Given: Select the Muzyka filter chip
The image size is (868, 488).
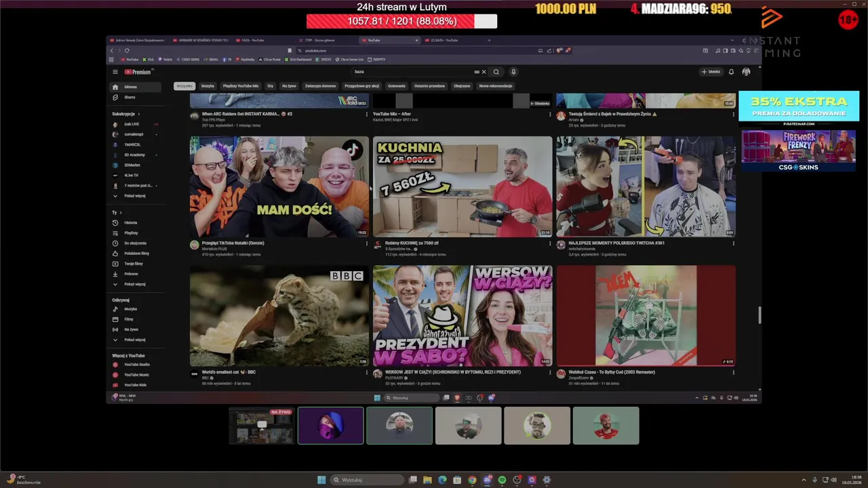Looking at the screenshot, I should pos(208,86).
